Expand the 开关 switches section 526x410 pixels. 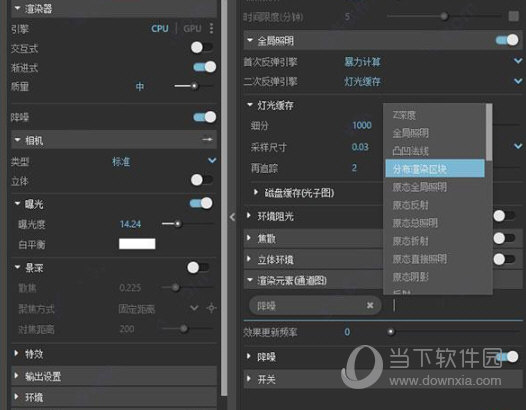[x=249, y=378]
